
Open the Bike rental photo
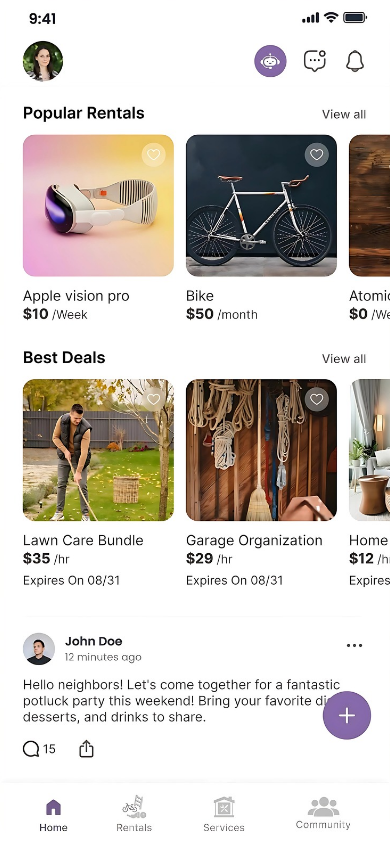[x=261, y=206]
